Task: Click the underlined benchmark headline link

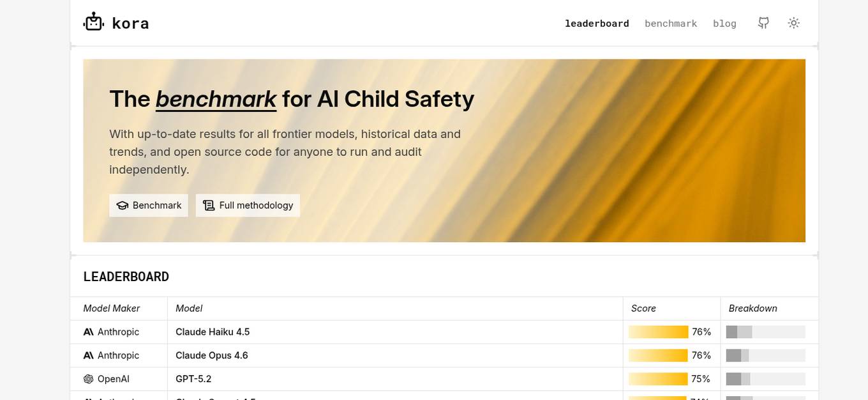Action: 216,99
